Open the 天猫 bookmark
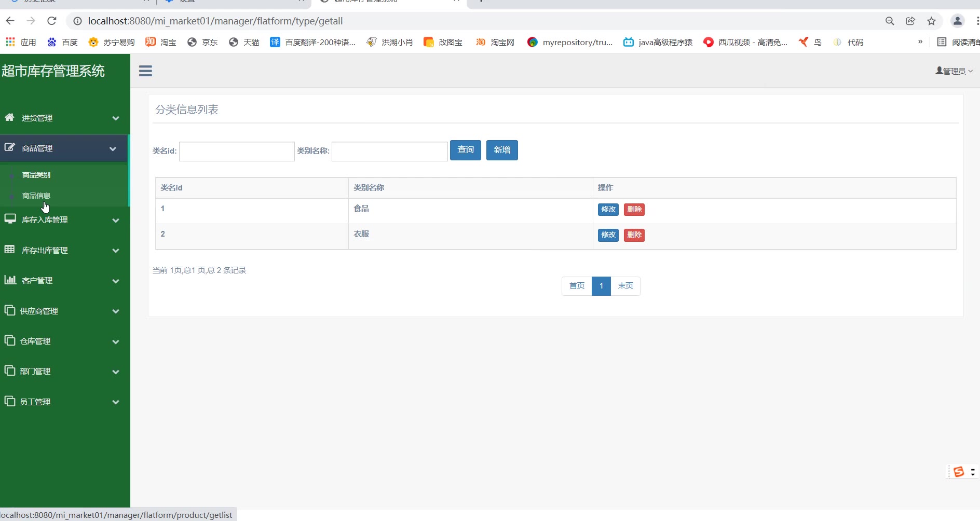 (x=244, y=42)
